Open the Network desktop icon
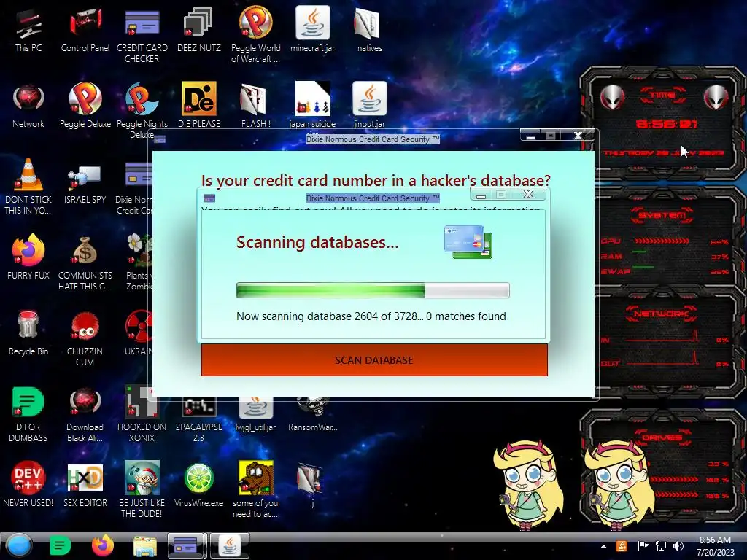The image size is (747, 560). pos(28,106)
